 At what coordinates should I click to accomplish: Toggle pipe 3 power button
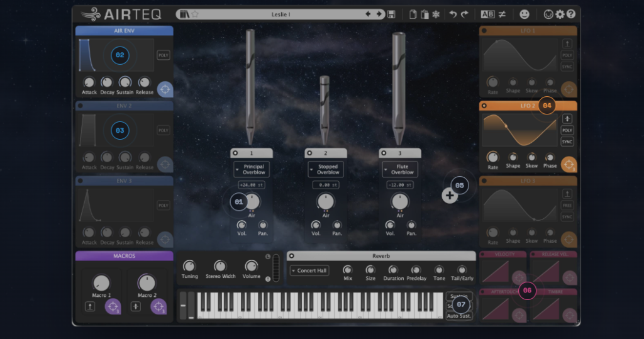[x=384, y=153]
